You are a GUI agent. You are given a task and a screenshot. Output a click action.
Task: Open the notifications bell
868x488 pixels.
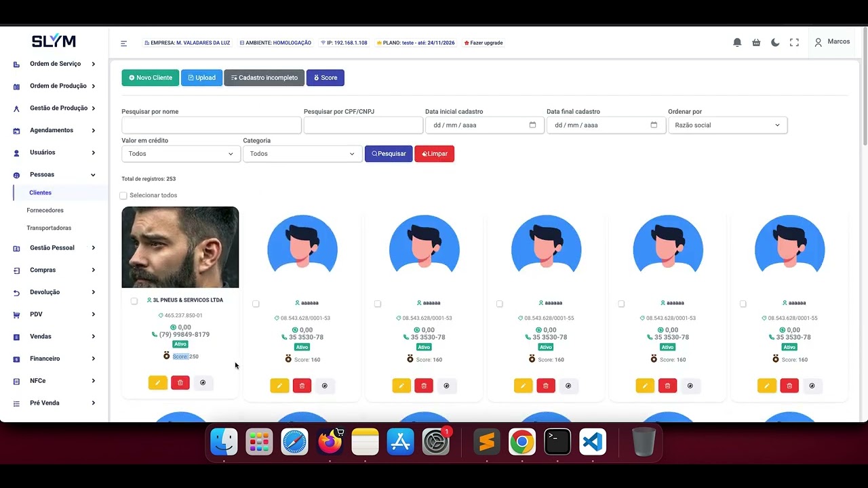pos(737,43)
